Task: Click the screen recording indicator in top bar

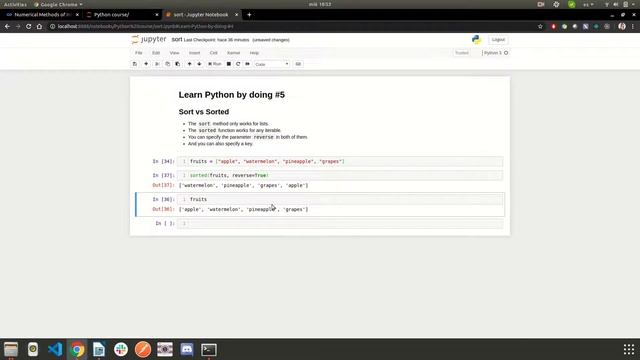Action: click(x=541, y=4)
